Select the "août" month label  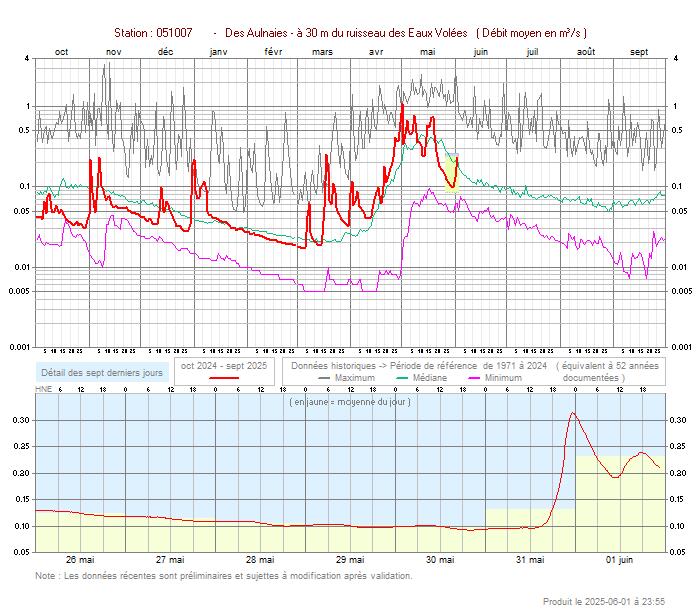coord(586,52)
